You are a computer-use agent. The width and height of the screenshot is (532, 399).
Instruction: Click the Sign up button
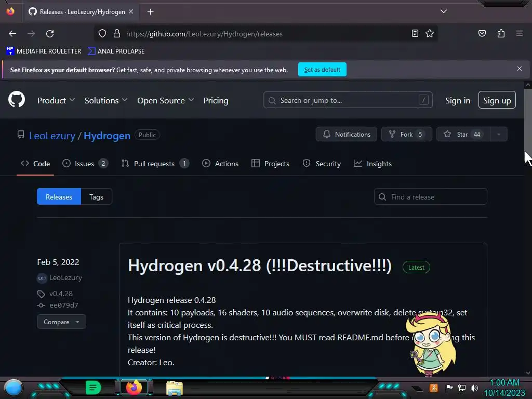pos(497,100)
